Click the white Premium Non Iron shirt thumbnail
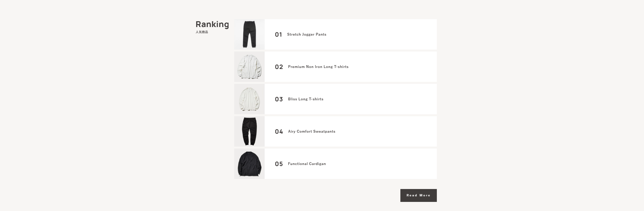Image resolution: width=644 pixels, height=211 pixels. pyautogui.click(x=249, y=67)
